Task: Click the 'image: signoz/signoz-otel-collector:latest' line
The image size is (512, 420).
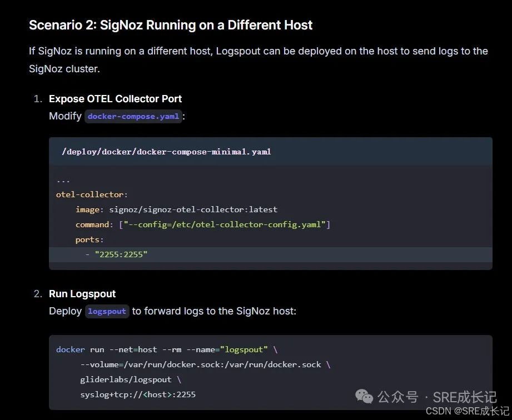Action: (176, 209)
